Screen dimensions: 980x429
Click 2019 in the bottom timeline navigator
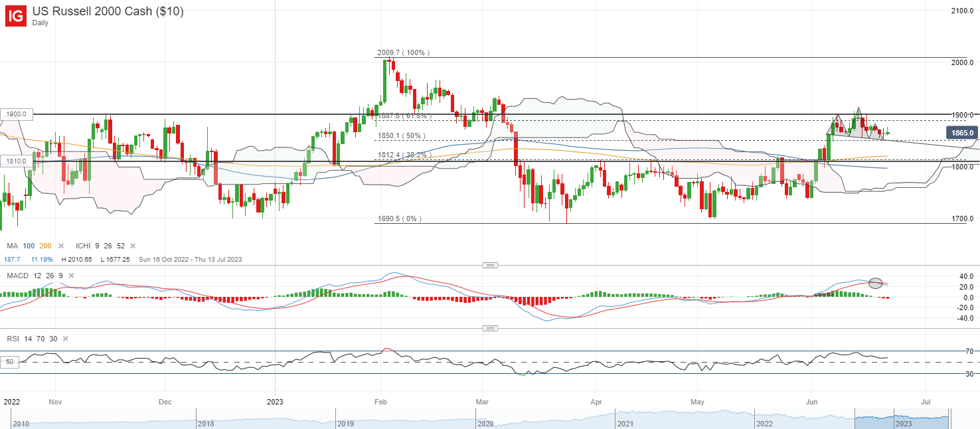pos(344,423)
